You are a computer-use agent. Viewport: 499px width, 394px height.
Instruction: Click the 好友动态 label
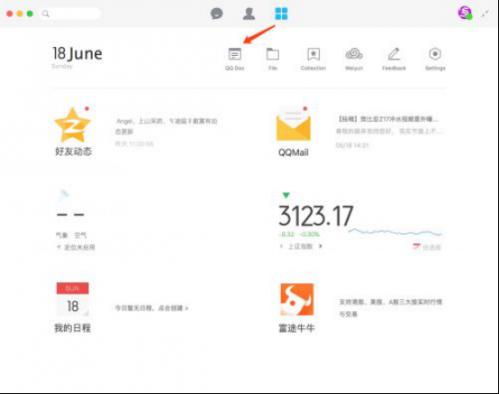(73, 151)
